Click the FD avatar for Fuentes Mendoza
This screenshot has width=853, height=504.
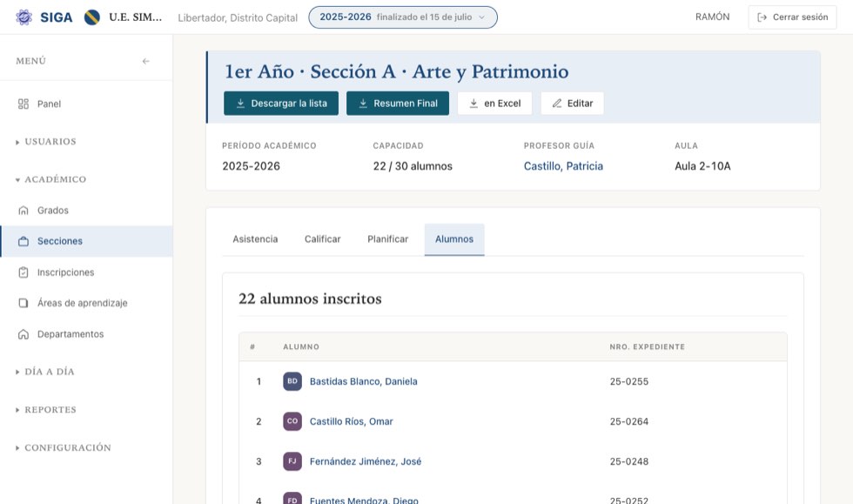(292, 499)
